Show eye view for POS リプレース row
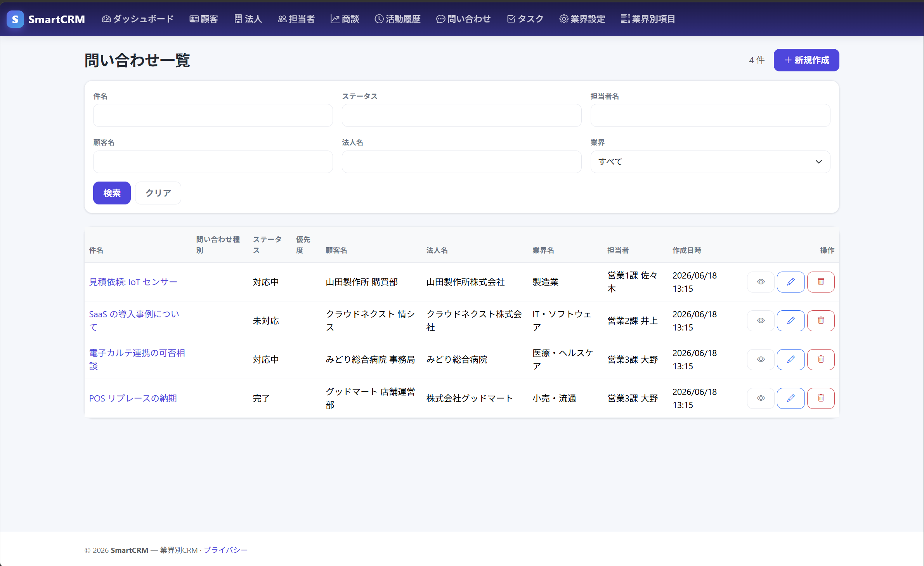 coord(761,398)
